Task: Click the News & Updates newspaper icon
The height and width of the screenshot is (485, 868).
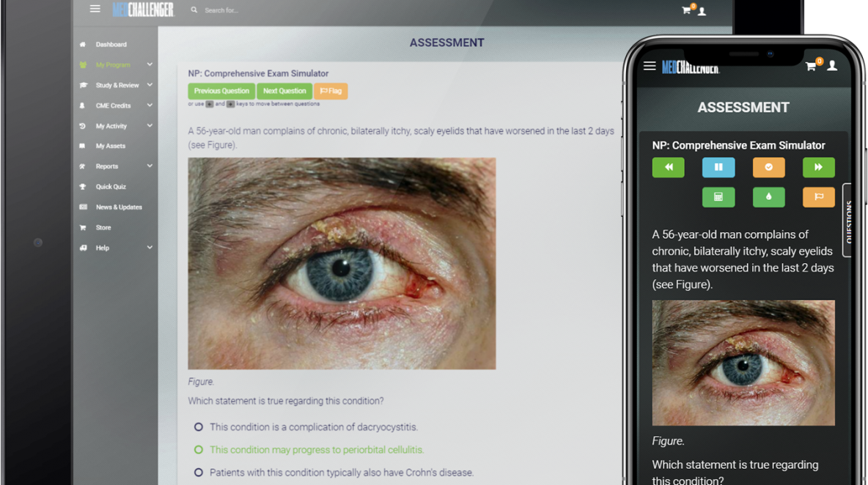Action: click(83, 207)
